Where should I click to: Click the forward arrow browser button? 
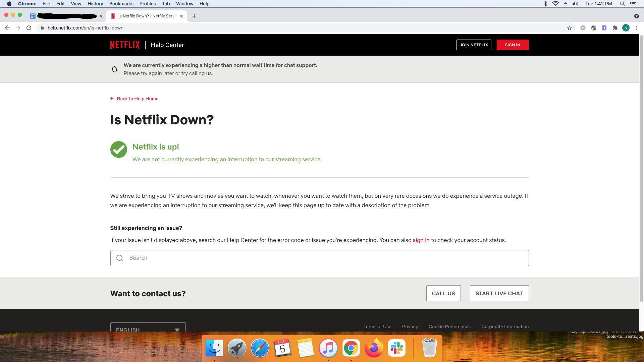point(18,28)
